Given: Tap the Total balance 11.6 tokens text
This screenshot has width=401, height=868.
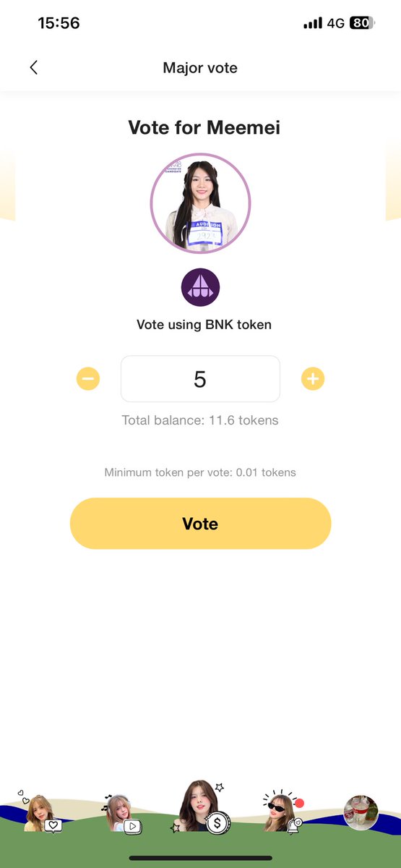Looking at the screenshot, I should (200, 420).
